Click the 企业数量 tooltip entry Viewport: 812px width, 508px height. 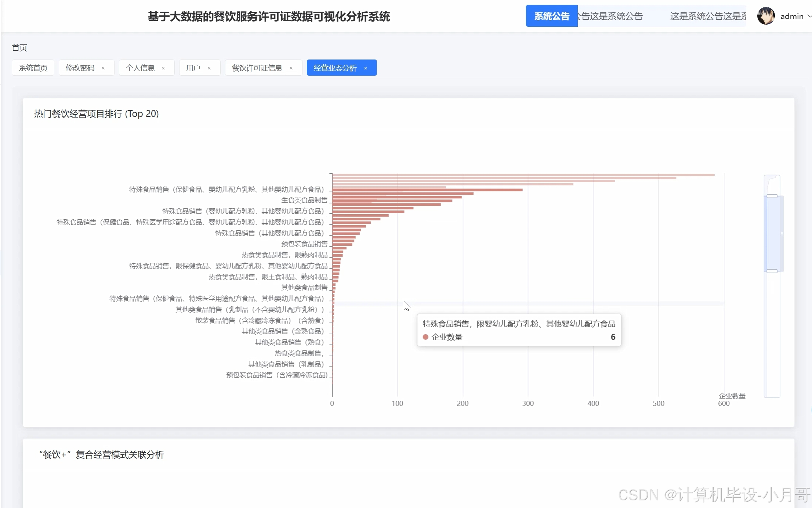(519, 337)
